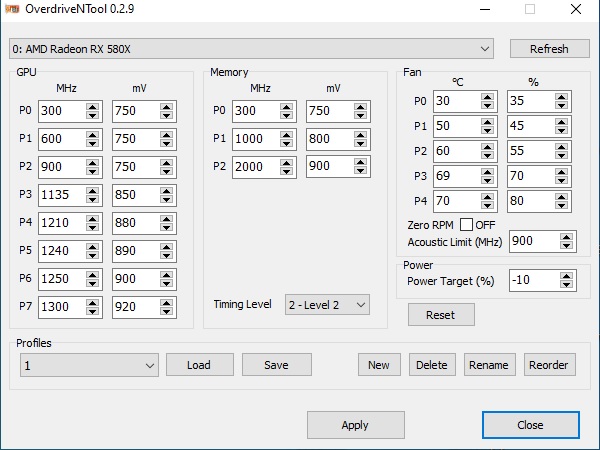Increase GPU P6 mV value 900
The height and width of the screenshot is (450, 600).
pyautogui.click(x=166, y=275)
